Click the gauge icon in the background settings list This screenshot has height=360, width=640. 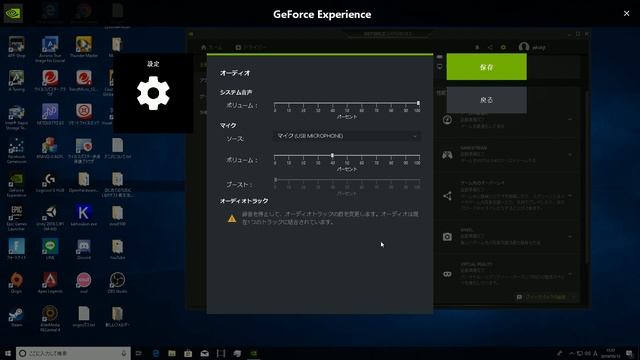click(447, 120)
